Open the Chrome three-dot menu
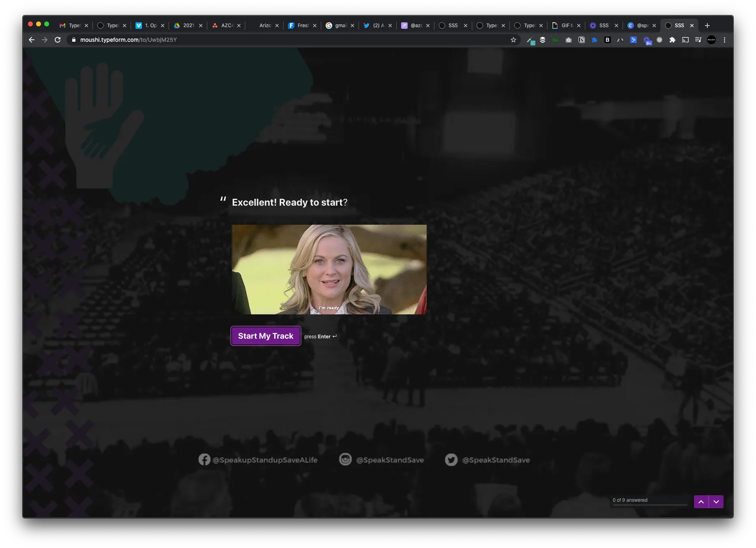Image resolution: width=756 pixels, height=548 pixels. [724, 40]
